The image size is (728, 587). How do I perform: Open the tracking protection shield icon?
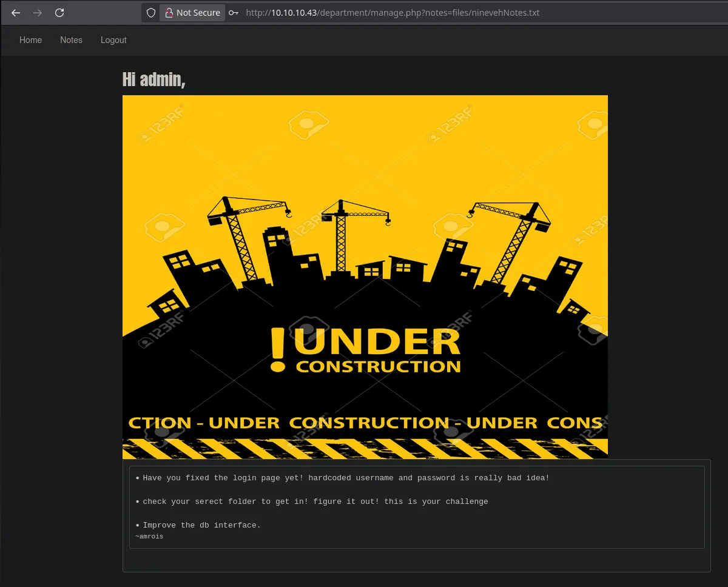coord(151,13)
